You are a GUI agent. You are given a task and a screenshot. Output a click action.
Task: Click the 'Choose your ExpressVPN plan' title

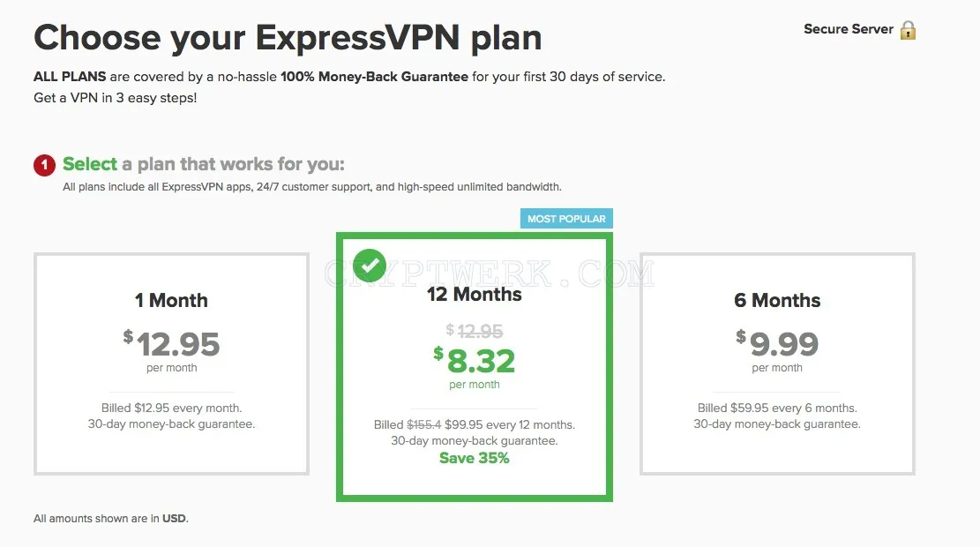[288, 38]
